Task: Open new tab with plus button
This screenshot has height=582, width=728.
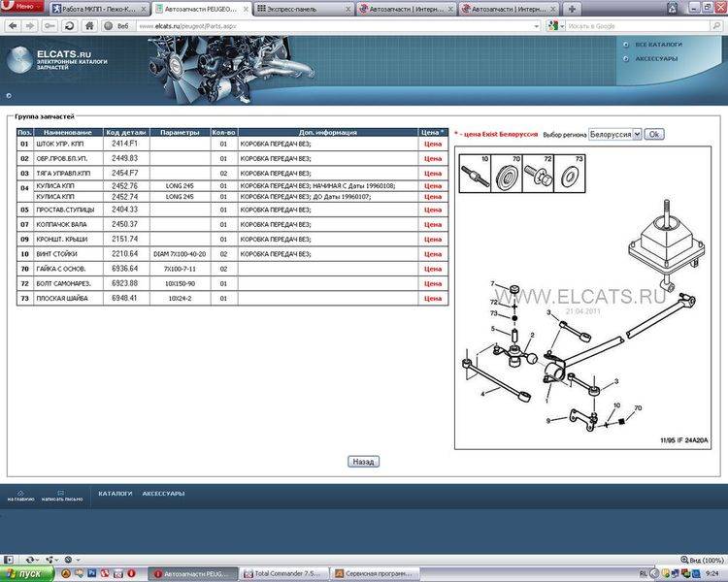Action: coord(572,8)
